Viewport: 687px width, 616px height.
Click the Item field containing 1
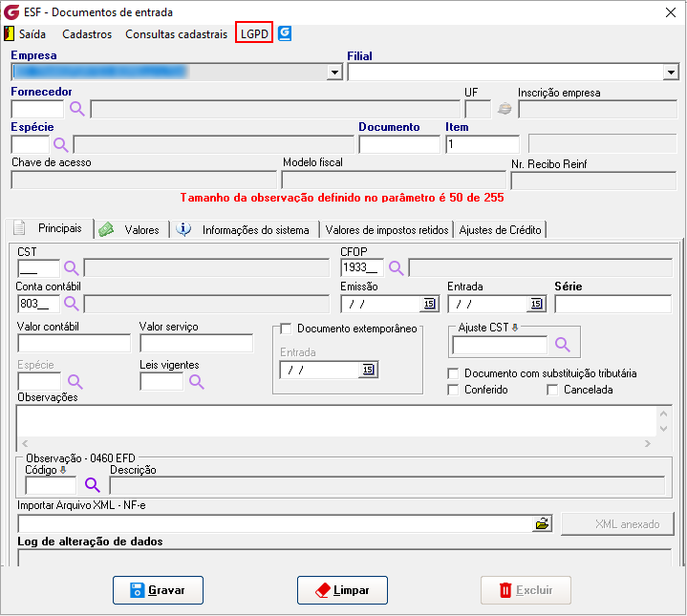[483, 144]
